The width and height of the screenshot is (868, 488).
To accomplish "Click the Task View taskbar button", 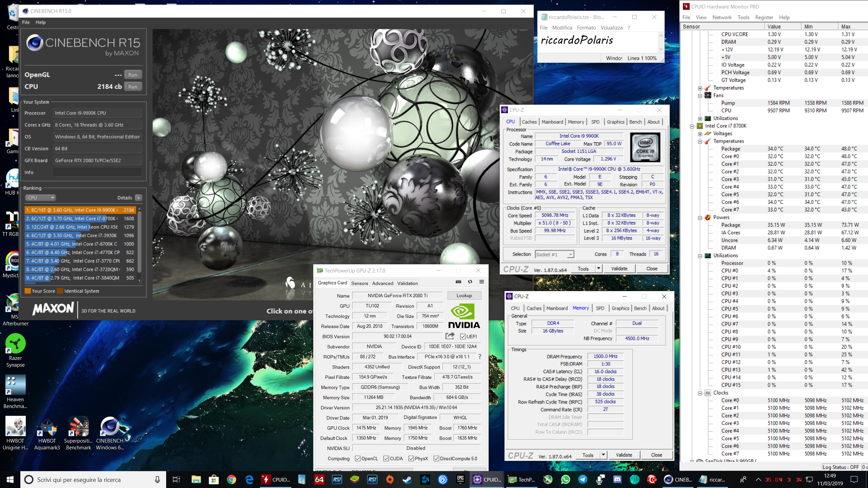I will pos(176,480).
